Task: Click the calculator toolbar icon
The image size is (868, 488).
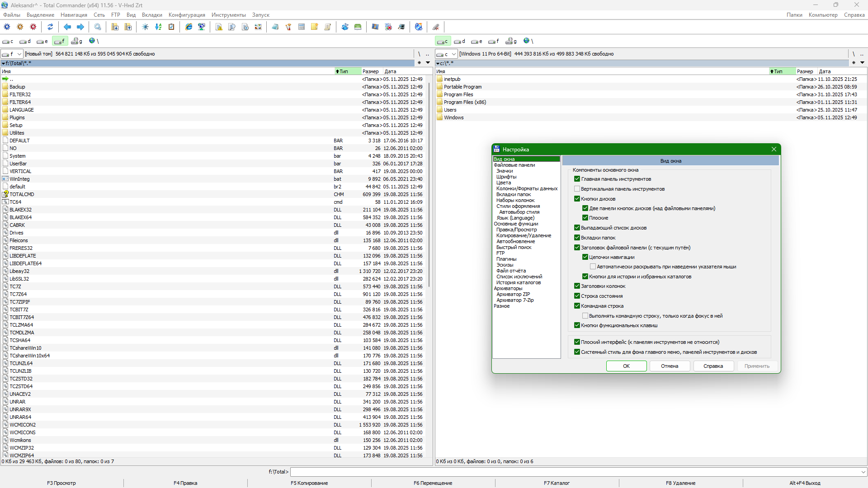Action: 302,27
